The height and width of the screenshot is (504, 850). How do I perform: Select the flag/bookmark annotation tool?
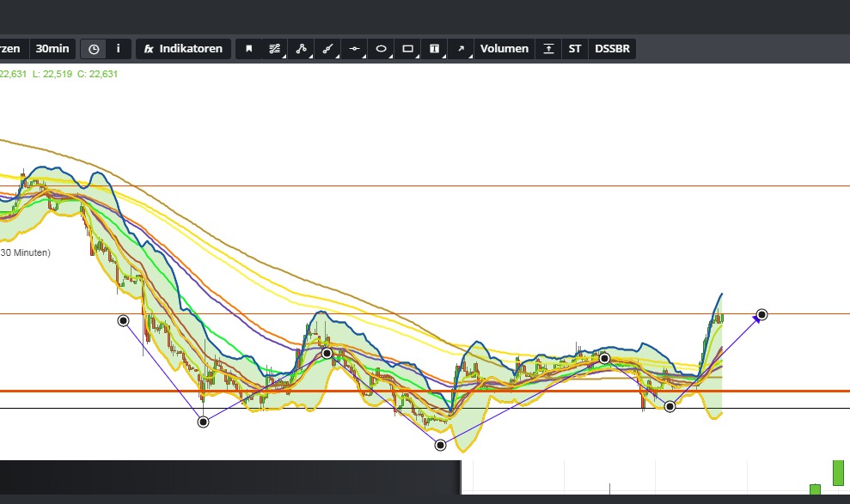point(248,49)
